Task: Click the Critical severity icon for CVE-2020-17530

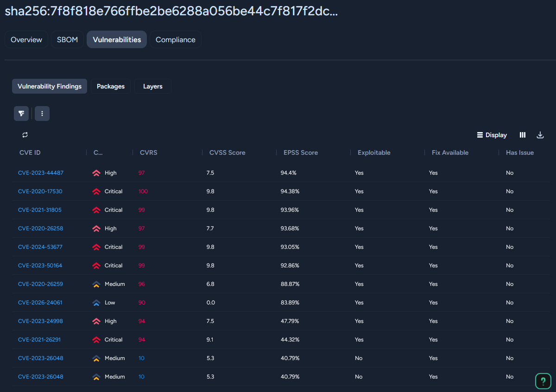Action: (x=96, y=191)
